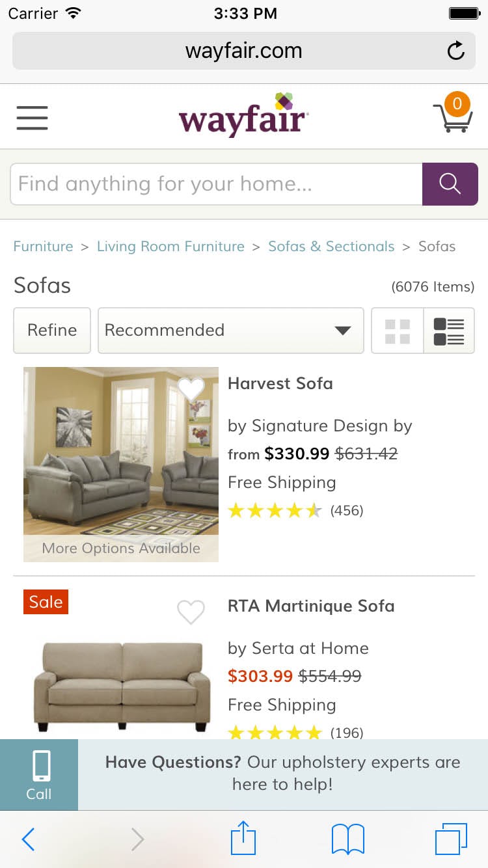
Task: Switch to grid view layout
Action: tap(398, 331)
